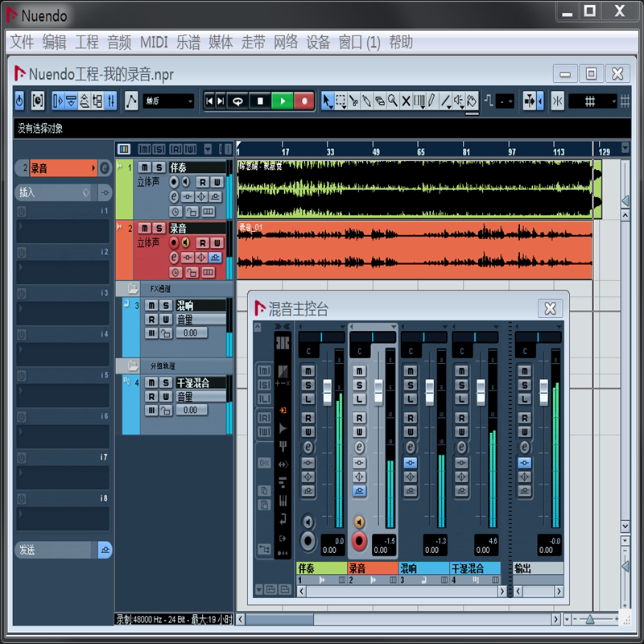
Task: Select the 输出 channel label in mixer
Action: pos(539,568)
